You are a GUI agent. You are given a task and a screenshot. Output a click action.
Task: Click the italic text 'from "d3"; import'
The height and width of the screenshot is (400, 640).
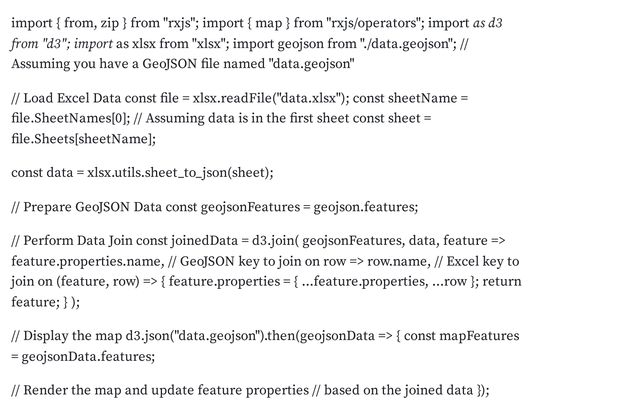pos(62,43)
